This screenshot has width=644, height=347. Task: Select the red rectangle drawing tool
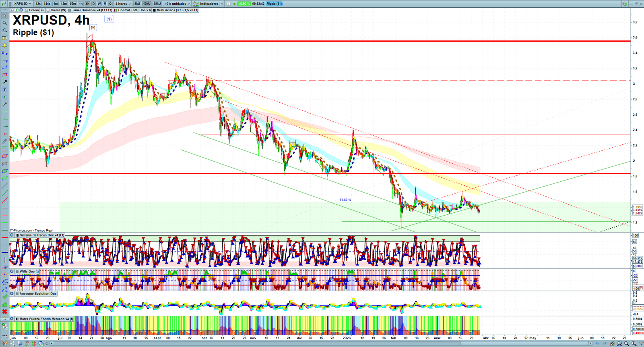pyautogui.click(x=5, y=75)
